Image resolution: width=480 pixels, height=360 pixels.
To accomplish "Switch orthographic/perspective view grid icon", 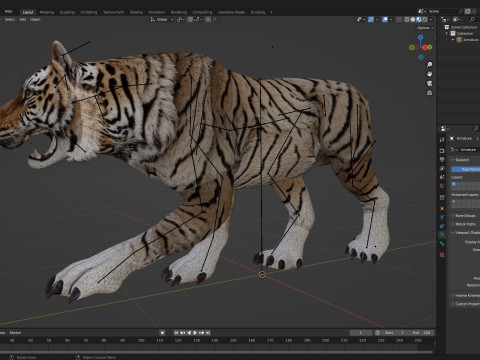I will pos(430,93).
